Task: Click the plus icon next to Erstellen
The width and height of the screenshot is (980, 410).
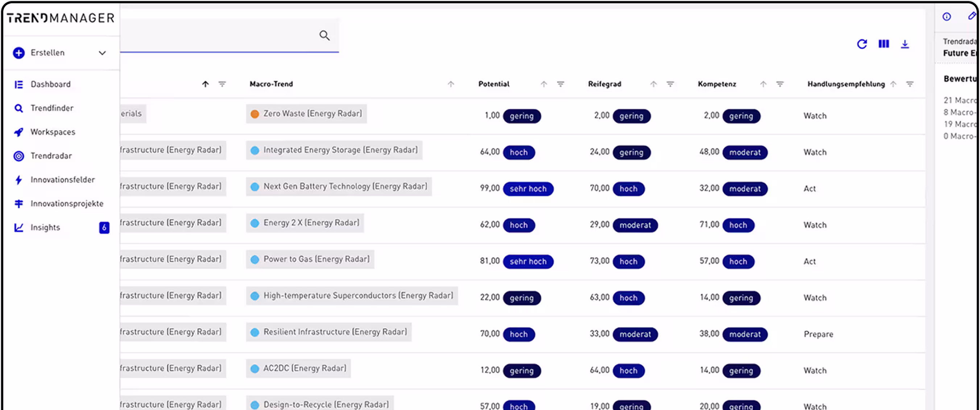Action: pyautogui.click(x=18, y=53)
